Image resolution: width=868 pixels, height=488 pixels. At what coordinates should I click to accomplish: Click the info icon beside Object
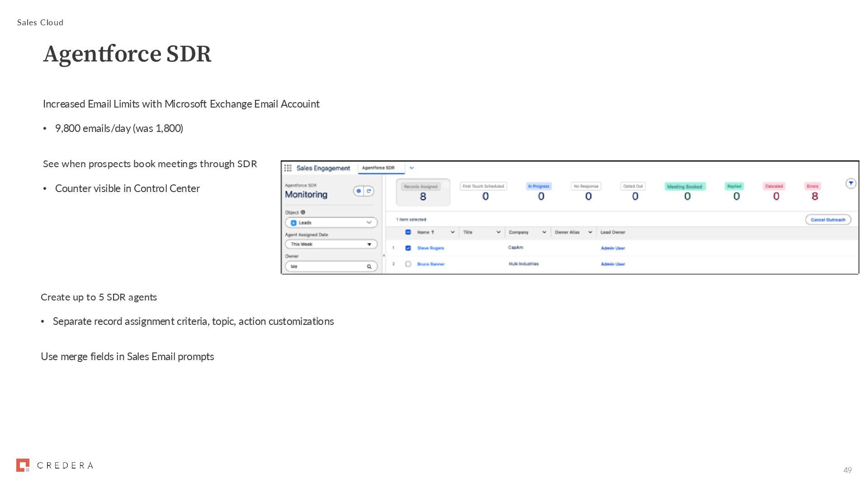click(303, 212)
